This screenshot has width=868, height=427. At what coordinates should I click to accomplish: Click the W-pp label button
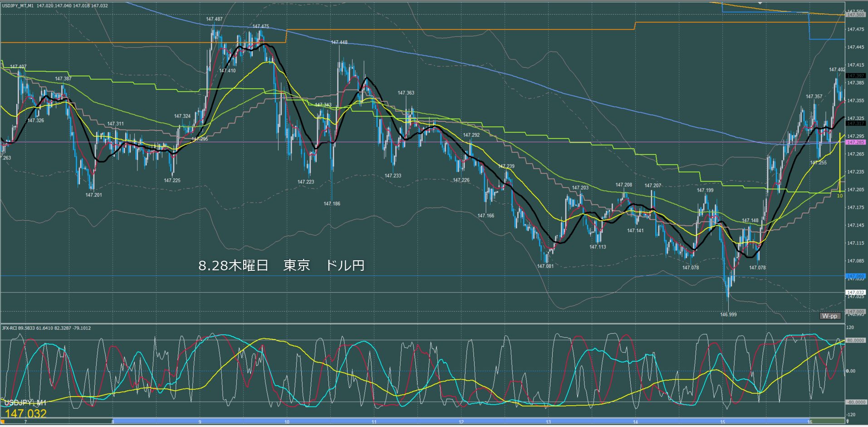830,316
